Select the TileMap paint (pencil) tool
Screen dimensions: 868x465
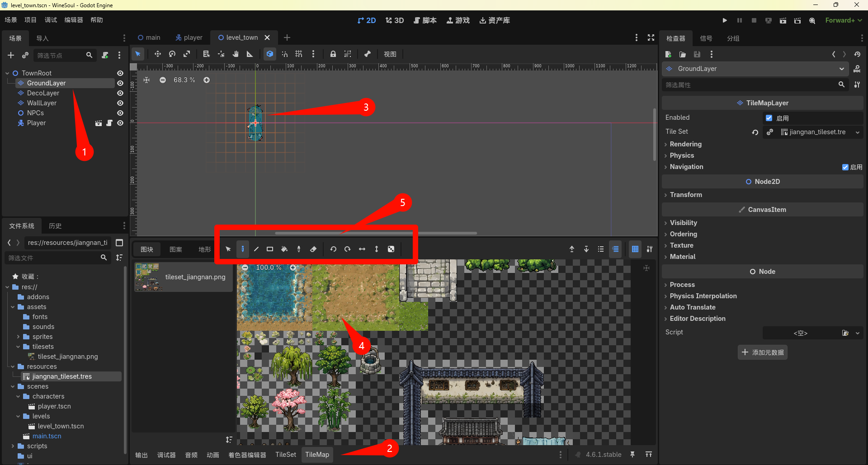pyautogui.click(x=243, y=249)
